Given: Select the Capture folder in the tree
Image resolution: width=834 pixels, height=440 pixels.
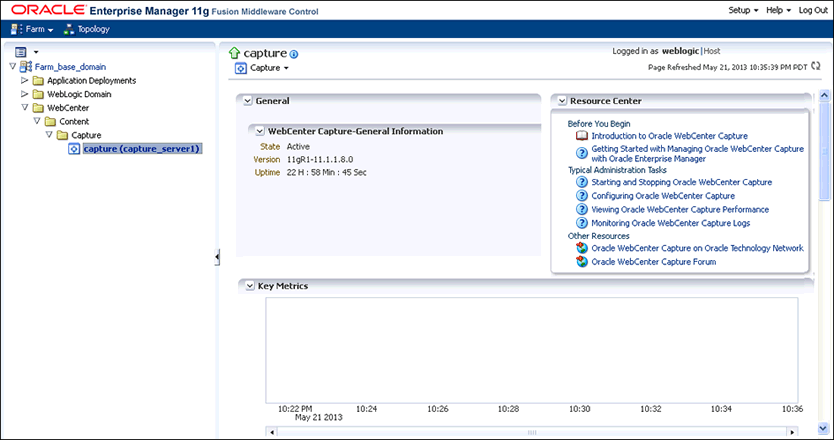Looking at the screenshot, I should tap(86, 136).
